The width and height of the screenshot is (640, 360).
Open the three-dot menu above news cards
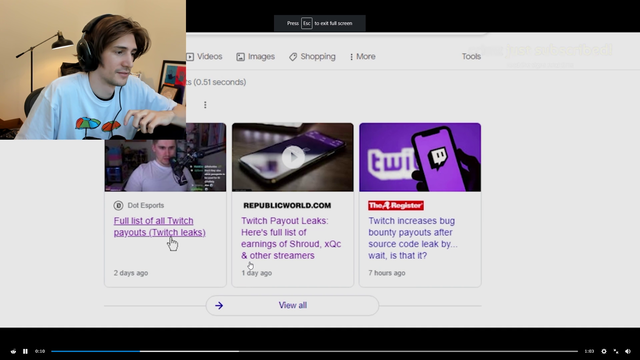point(205,105)
